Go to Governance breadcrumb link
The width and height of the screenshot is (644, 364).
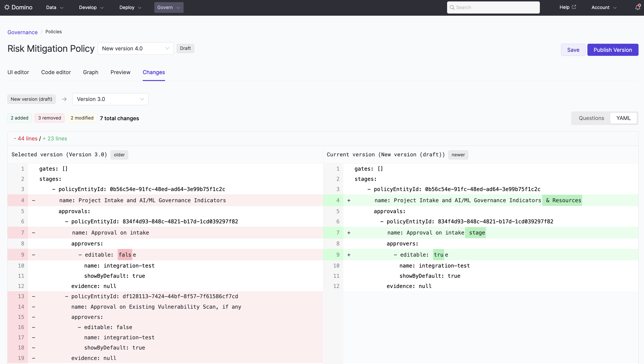point(23,32)
